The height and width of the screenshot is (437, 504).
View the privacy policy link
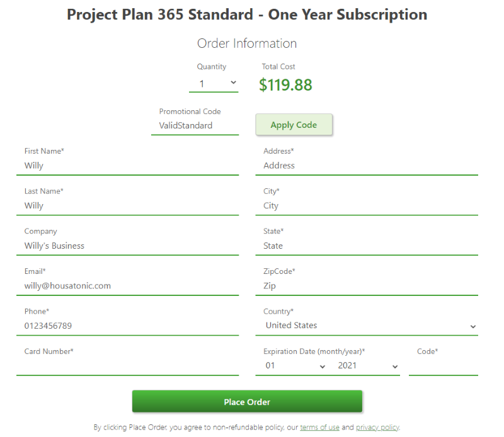[x=377, y=427]
